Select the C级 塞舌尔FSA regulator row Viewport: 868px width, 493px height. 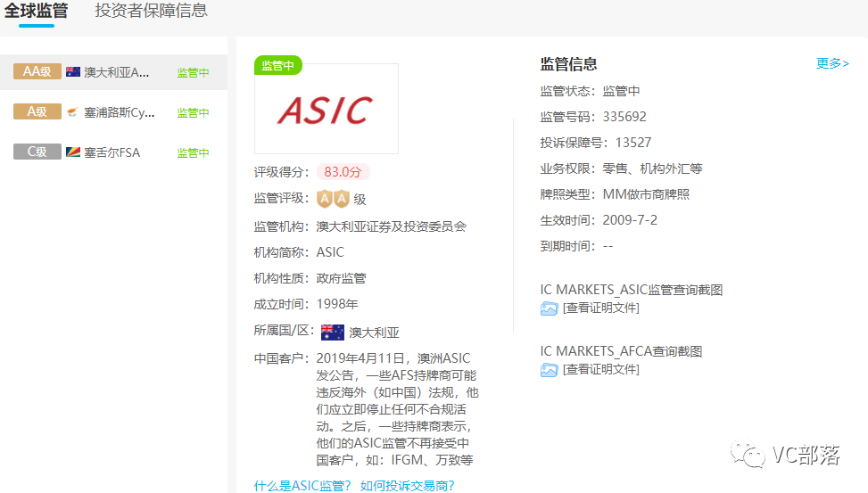coord(113,152)
